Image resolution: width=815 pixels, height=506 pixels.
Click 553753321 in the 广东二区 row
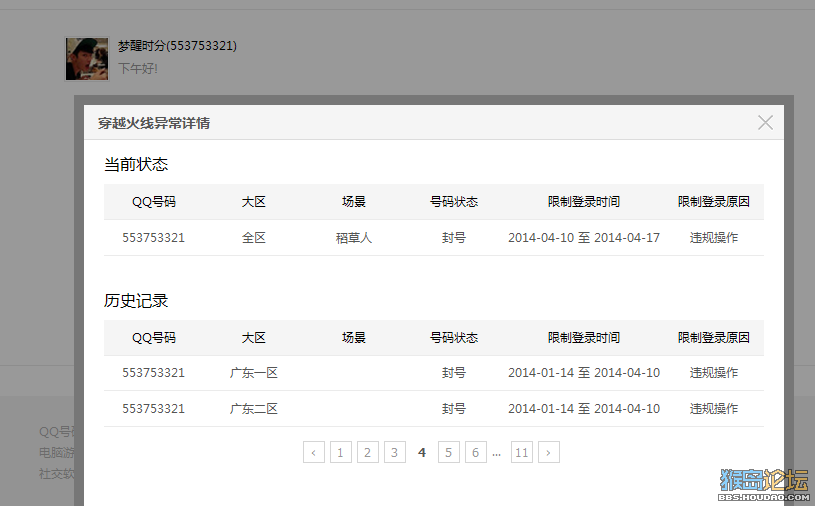tap(153, 409)
